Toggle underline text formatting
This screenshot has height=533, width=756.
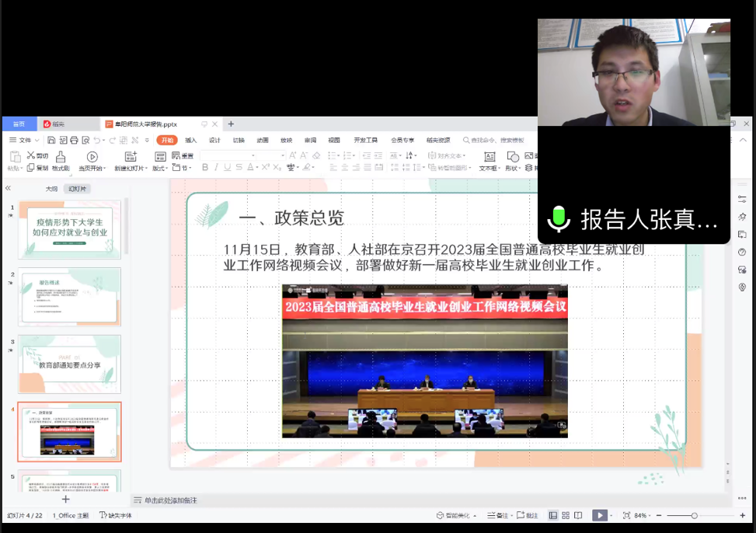click(228, 167)
